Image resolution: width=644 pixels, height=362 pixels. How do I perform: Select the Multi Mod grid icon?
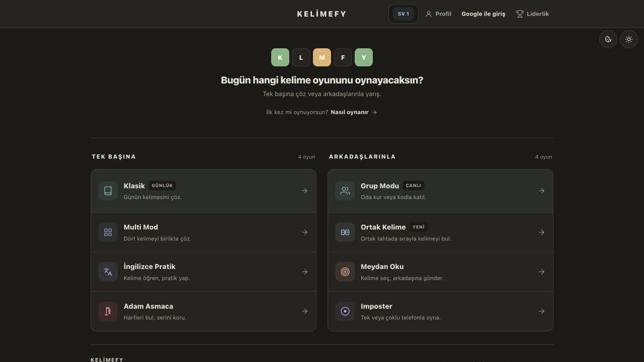(x=108, y=232)
